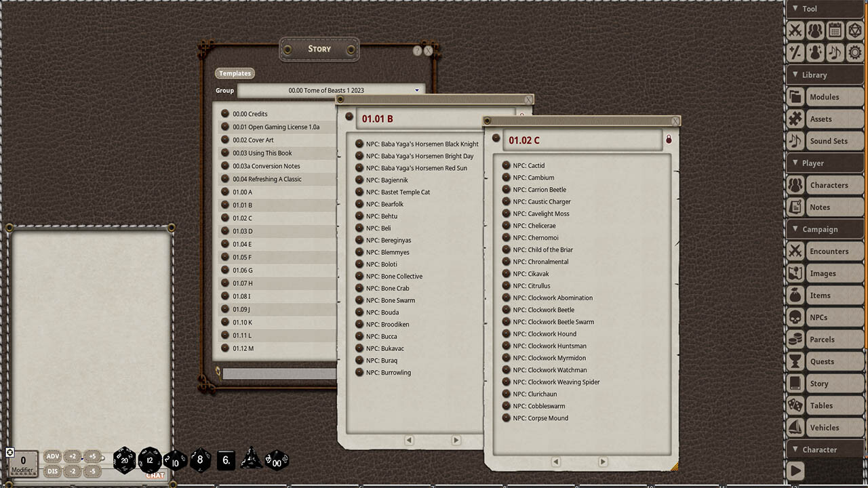The height and width of the screenshot is (488, 868).
Task: Collapse the Campaign sidebar section
Action: click(795, 229)
